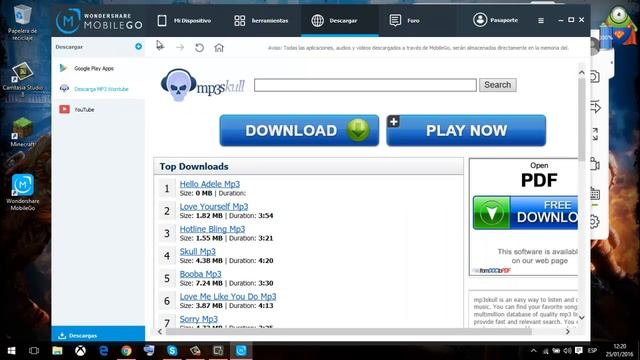Open Skull Mp3 link
This screenshot has width=640, height=360.
(x=198, y=251)
